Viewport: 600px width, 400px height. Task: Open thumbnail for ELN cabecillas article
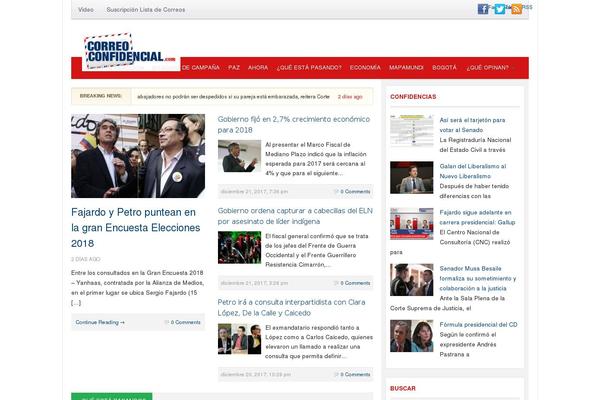[x=240, y=247]
